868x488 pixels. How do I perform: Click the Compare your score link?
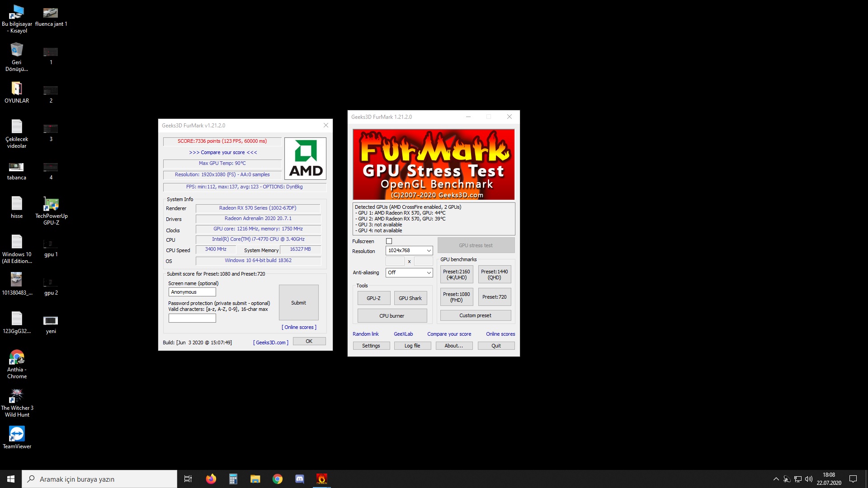coord(449,334)
